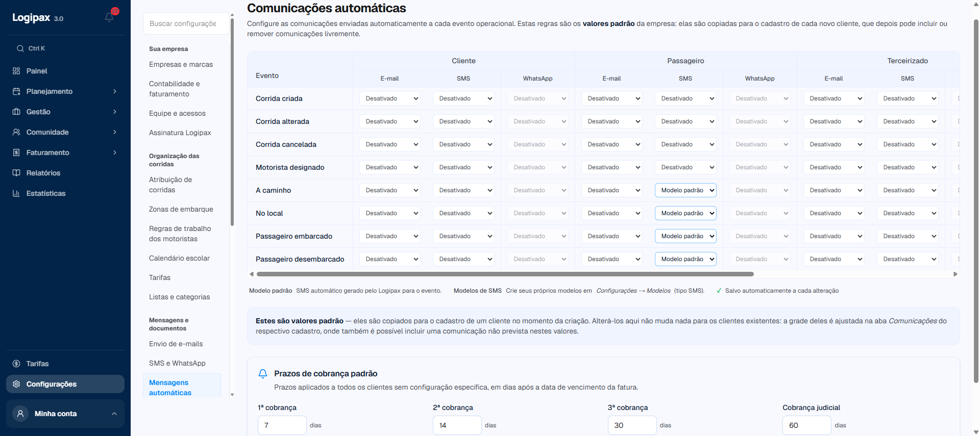
Task: Open Calendário escolar settings
Action: pos(179,259)
